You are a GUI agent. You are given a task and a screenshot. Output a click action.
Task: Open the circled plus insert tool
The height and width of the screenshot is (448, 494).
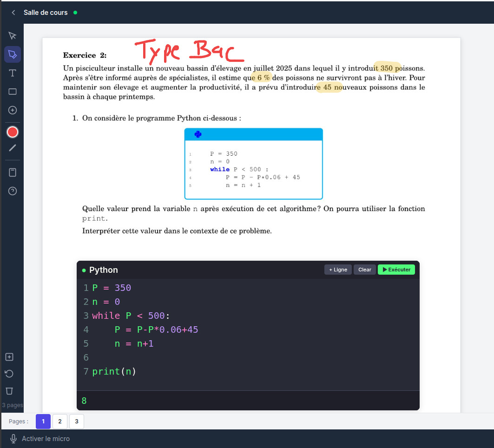[12, 110]
